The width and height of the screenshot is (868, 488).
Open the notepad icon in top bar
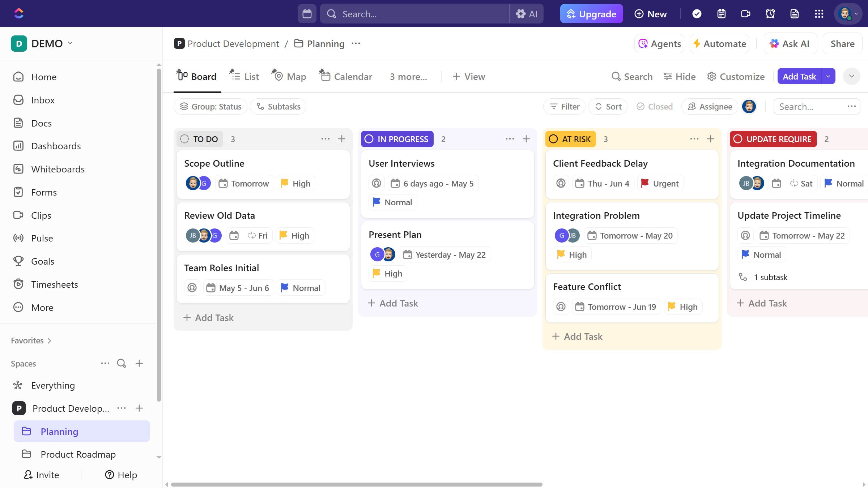721,14
